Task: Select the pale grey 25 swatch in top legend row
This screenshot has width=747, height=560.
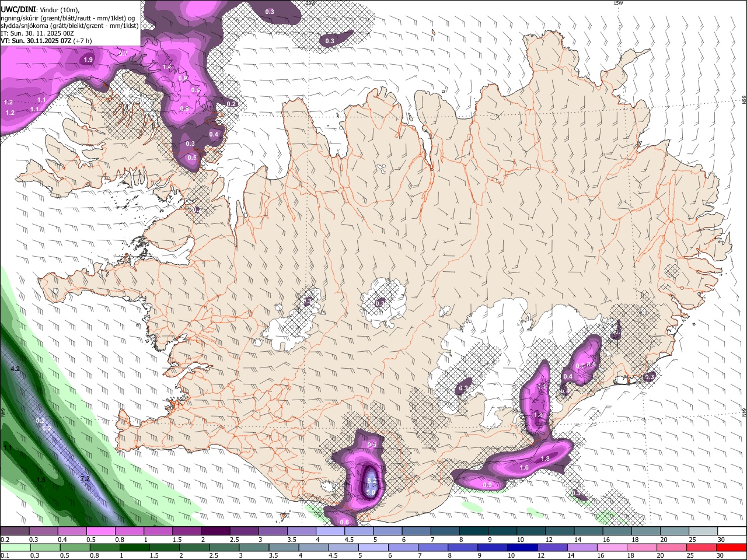Action: pyautogui.click(x=703, y=531)
